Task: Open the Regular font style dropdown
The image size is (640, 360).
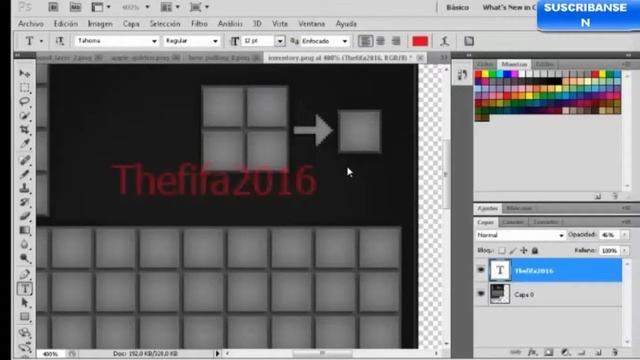Action: coord(215,41)
